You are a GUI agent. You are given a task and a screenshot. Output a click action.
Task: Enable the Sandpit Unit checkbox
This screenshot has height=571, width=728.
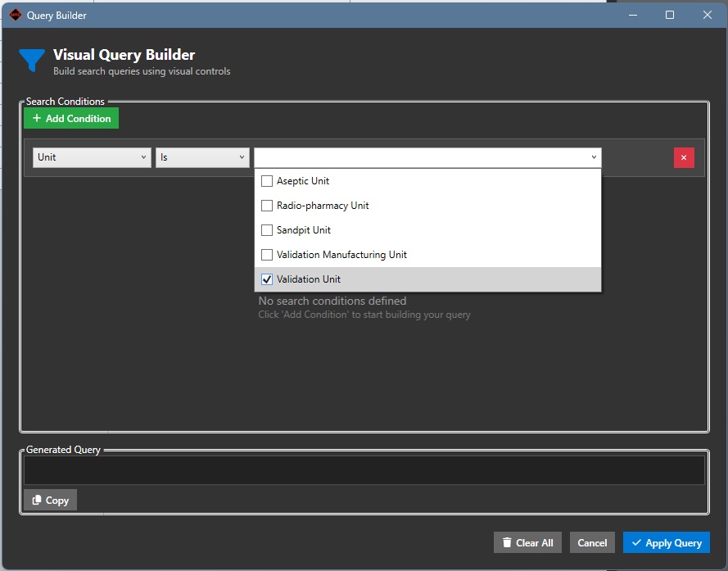(x=267, y=230)
